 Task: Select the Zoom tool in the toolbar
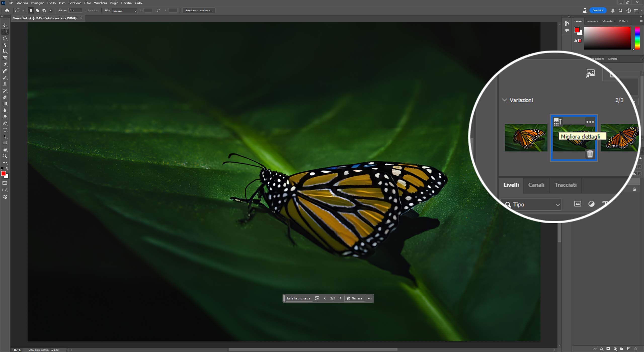pos(5,156)
